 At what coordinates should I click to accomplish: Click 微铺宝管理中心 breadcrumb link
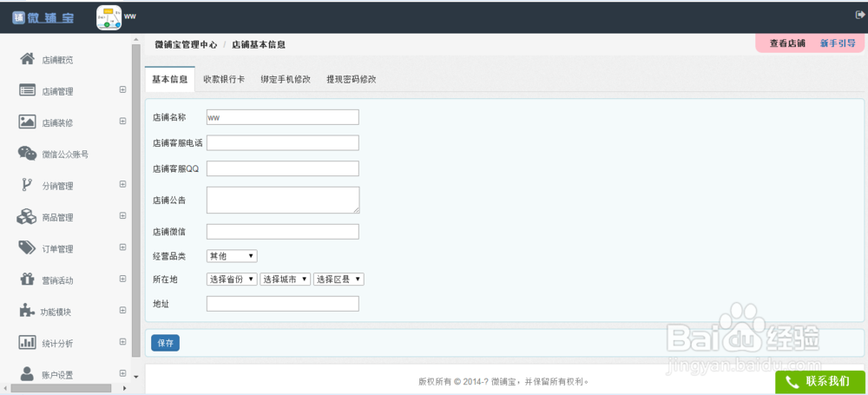coord(186,45)
